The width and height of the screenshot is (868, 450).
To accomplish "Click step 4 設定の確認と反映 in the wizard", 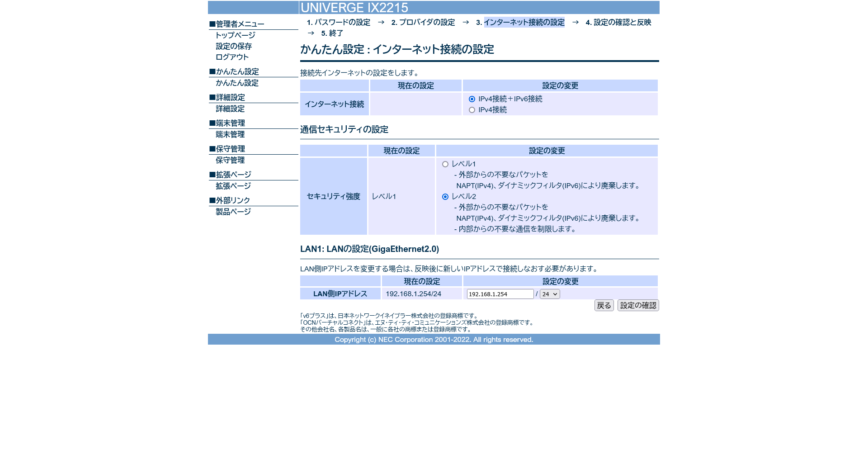I will [618, 23].
